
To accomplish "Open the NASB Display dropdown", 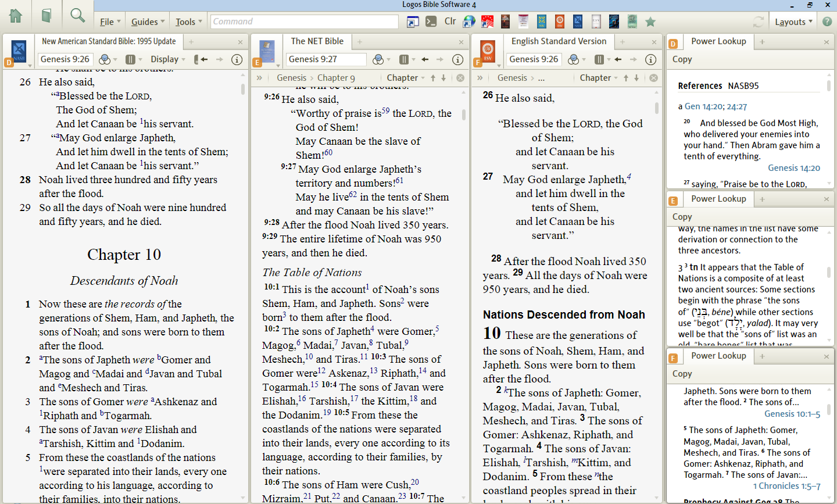I will coord(168,59).
